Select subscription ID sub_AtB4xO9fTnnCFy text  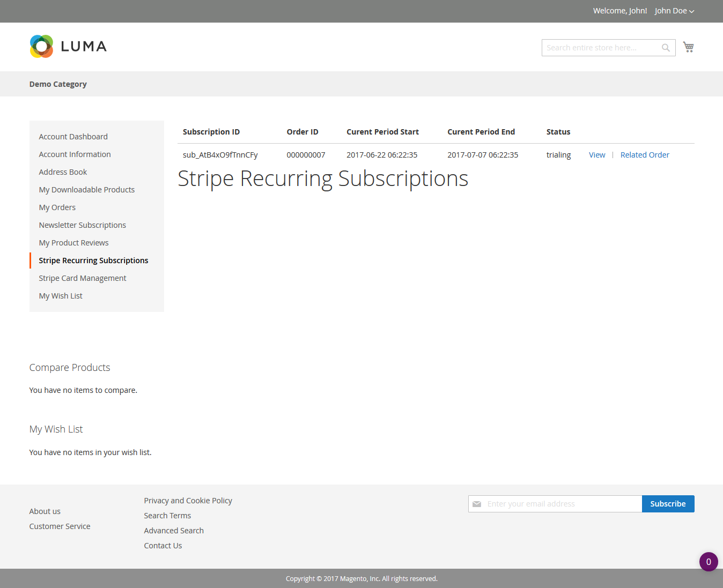coord(220,155)
